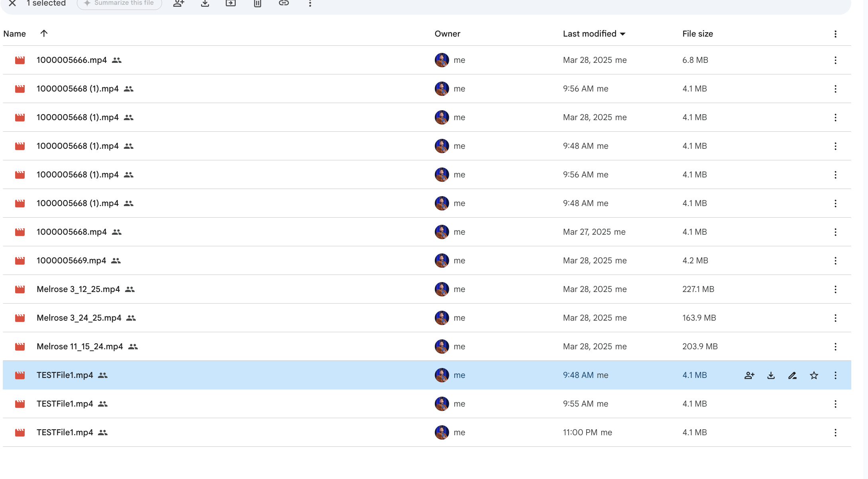Open more actions for TESTFile1.mp4 modified 11:00 PM
868x479 pixels.
pyautogui.click(x=835, y=432)
